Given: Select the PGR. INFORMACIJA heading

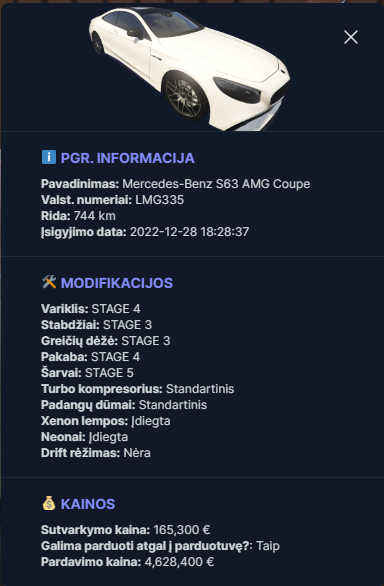Looking at the screenshot, I should [x=128, y=158].
